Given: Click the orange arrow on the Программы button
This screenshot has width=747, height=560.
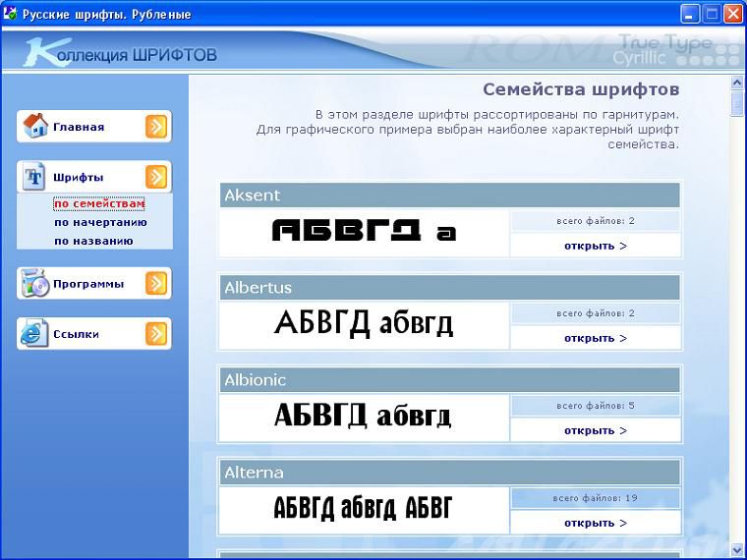Looking at the screenshot, I should pos(156,283).
